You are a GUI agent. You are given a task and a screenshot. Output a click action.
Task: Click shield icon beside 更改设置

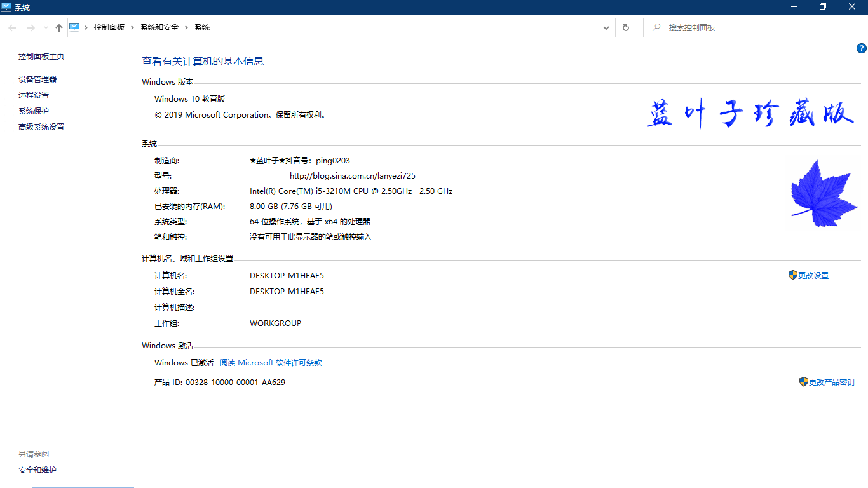(792, 275)
